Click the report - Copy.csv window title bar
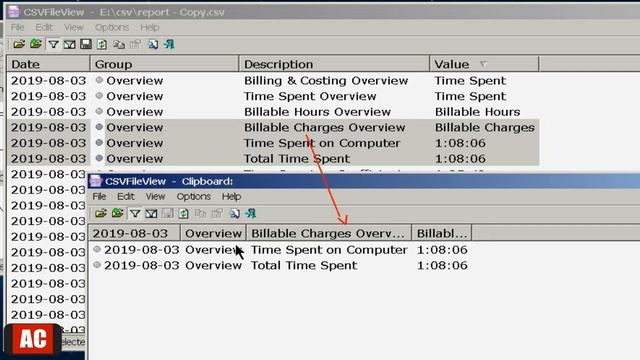 click(x=323, y=12)
